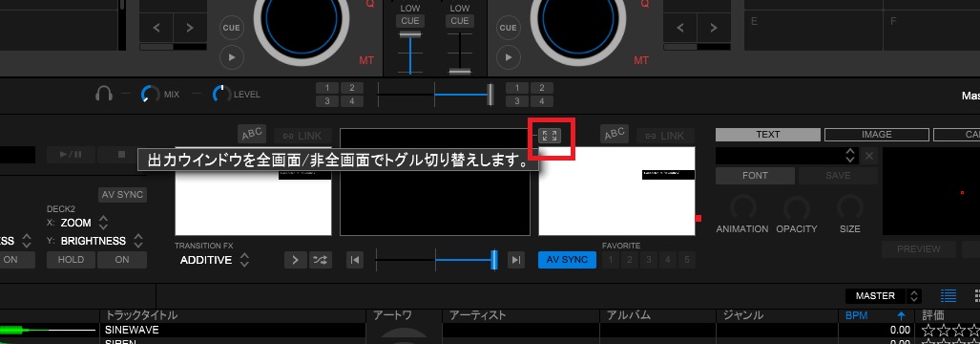Switch to track list view icon
The height and width of the screenshot is (344, 980).
[x=949, y=296]
